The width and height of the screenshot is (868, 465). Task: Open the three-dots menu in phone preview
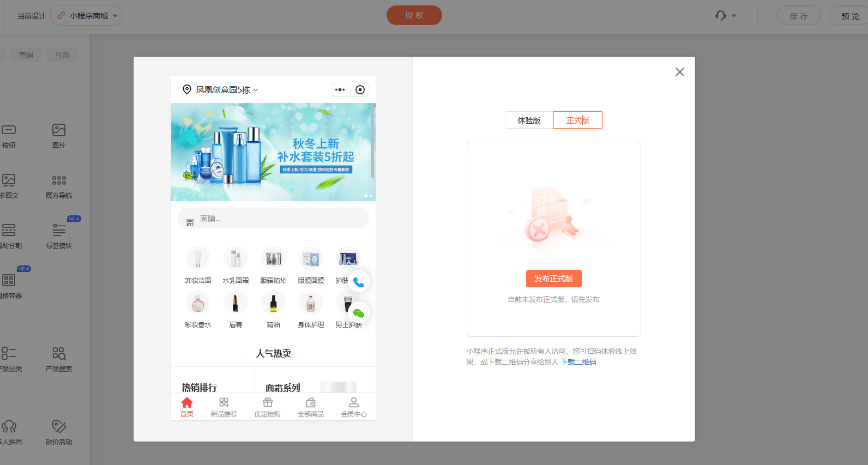(340, 89)
